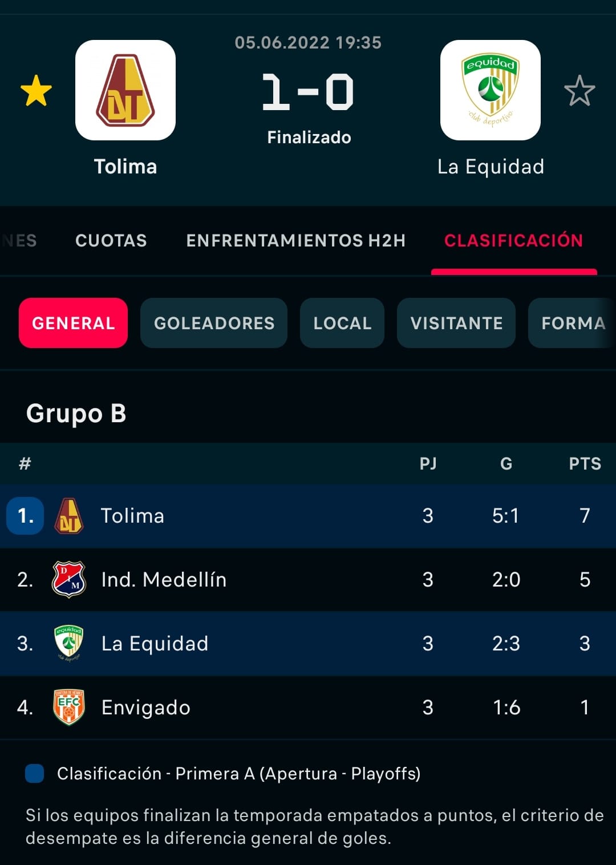This screenshot has width=616, height=865.
Task: Tap the Envigado crest in the standings
Action: tap(69, 708)
